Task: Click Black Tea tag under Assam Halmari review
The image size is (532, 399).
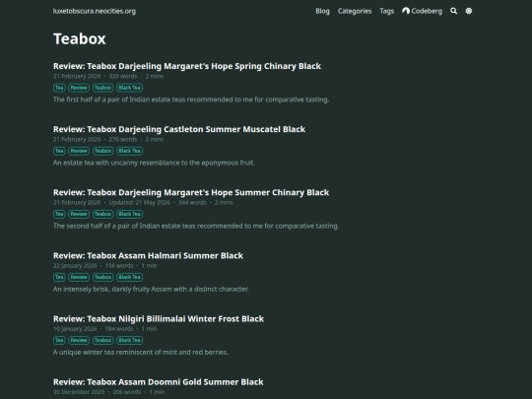Action: (130, 277)
